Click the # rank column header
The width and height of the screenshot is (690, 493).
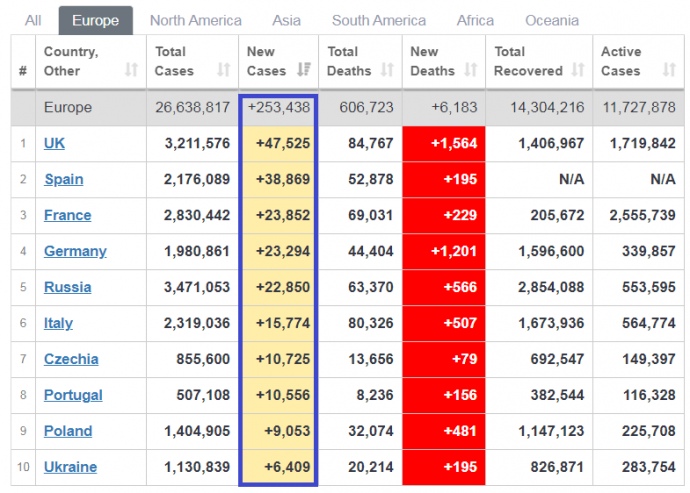tap(23, 70)
